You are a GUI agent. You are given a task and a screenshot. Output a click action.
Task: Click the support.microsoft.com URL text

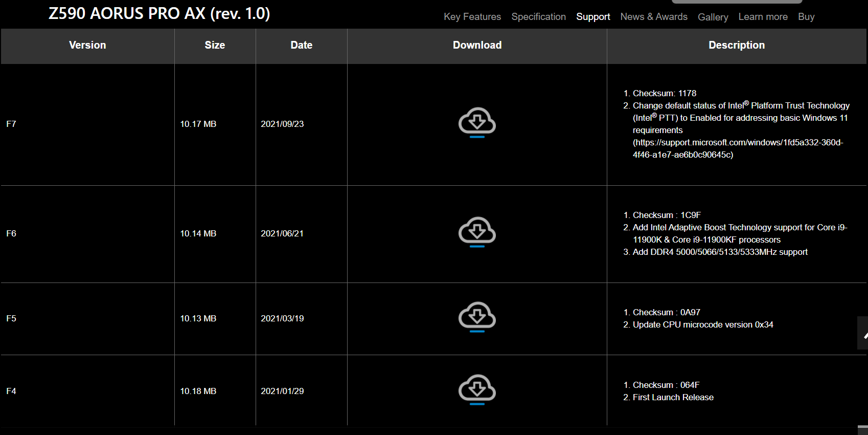(738, 148)
